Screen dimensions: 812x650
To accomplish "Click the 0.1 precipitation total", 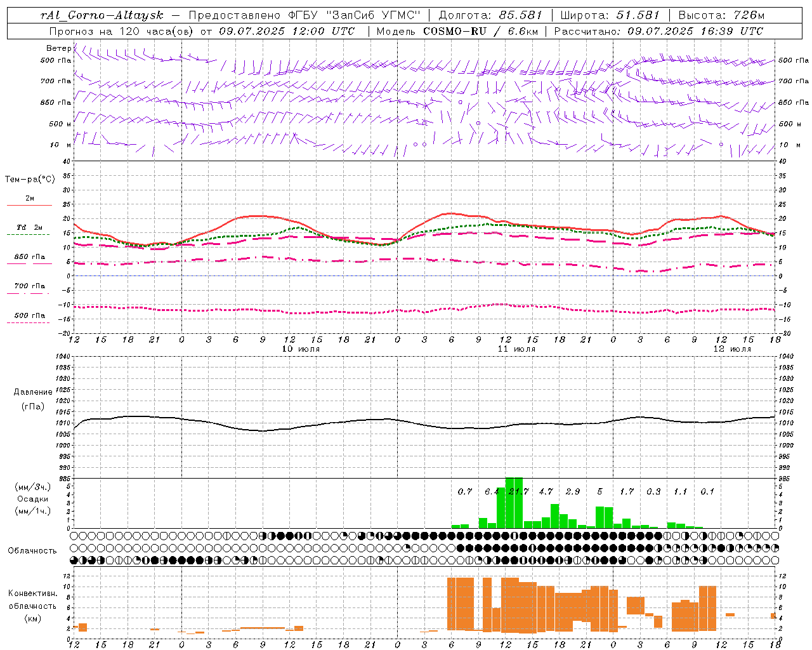I will click(x=707, y=491).
